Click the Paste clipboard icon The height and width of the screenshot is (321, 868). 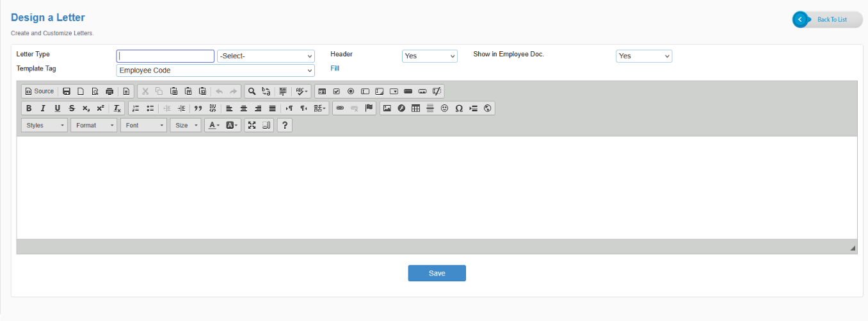[173, 92]
